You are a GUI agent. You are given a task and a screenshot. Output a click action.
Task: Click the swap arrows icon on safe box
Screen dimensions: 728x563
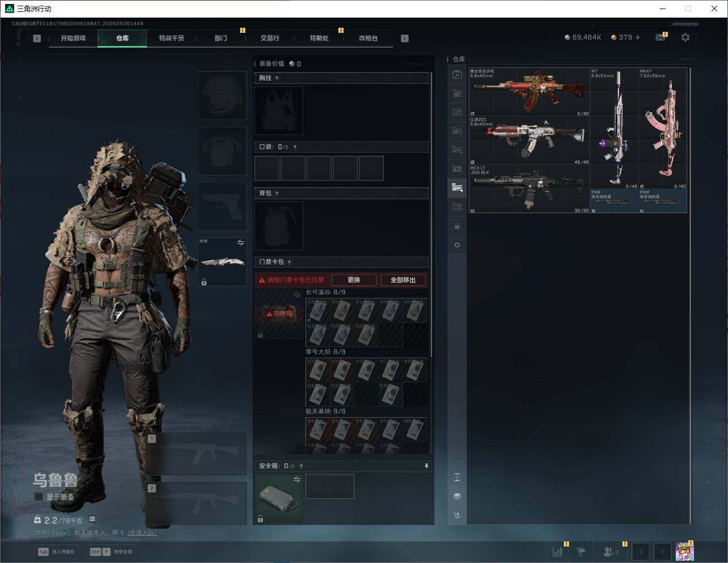pyautogui.click(x=296, y=480)
